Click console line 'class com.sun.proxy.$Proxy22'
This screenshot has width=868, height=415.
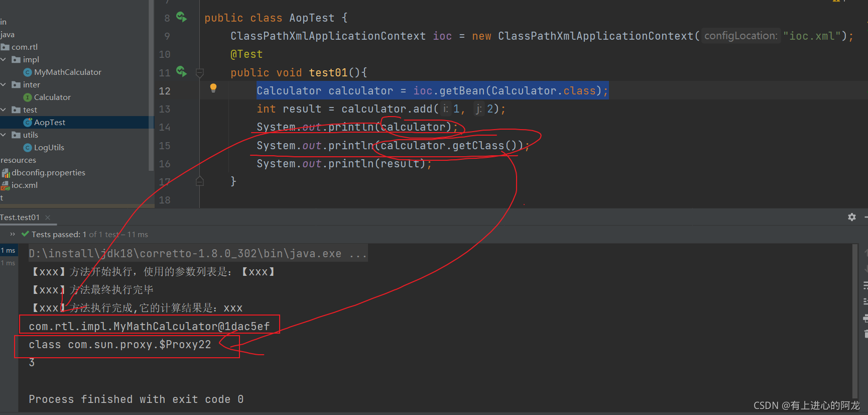coord(120,345)
